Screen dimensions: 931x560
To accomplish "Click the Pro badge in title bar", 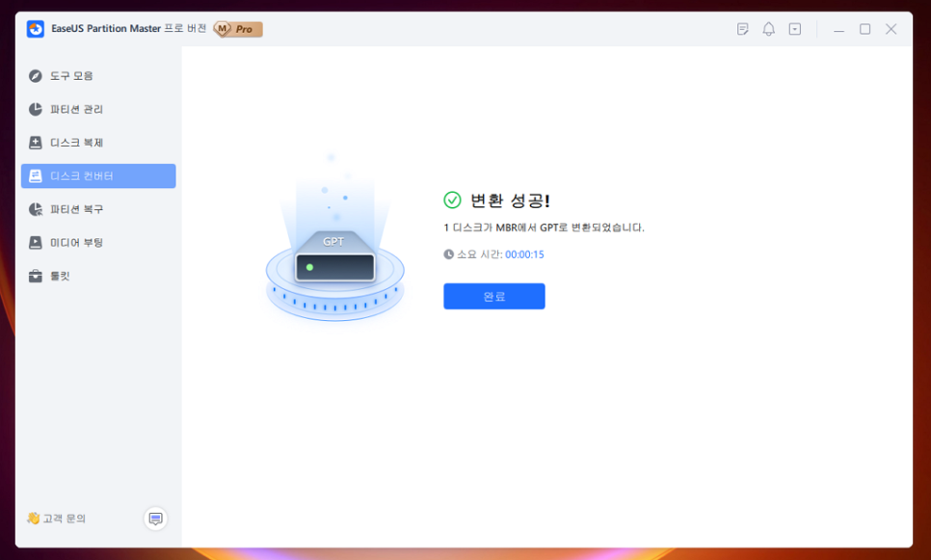I will [x=238, y=29].
